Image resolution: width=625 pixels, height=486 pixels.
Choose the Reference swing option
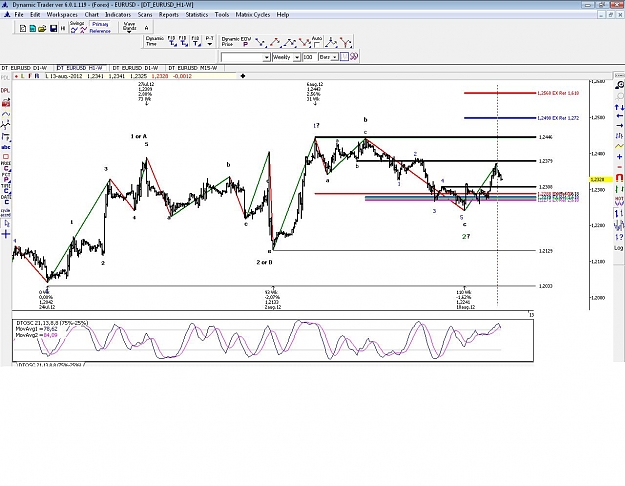pos(100,31)
